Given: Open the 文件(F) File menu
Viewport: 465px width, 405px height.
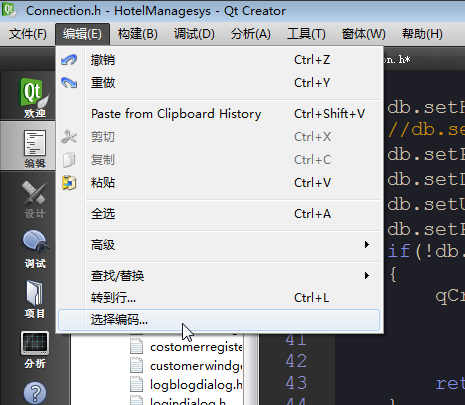Looking at the screenshot, I should (x=28, y=34).
